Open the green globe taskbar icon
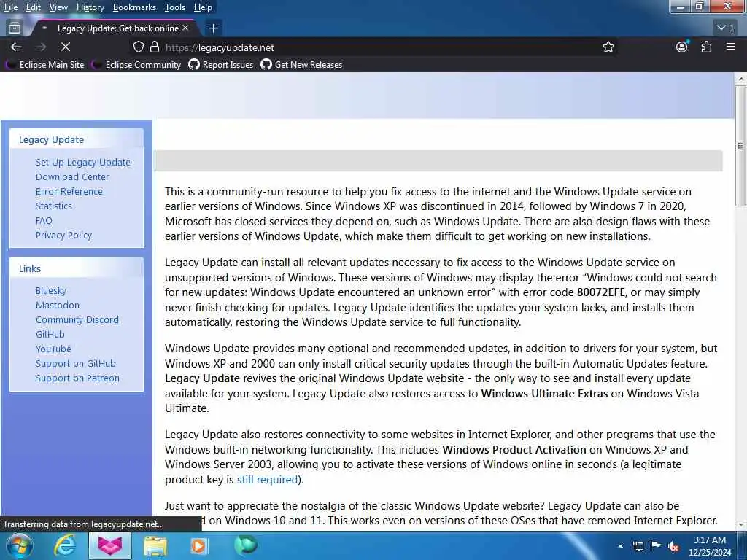 pyautogui.click(x=245, y=545)
